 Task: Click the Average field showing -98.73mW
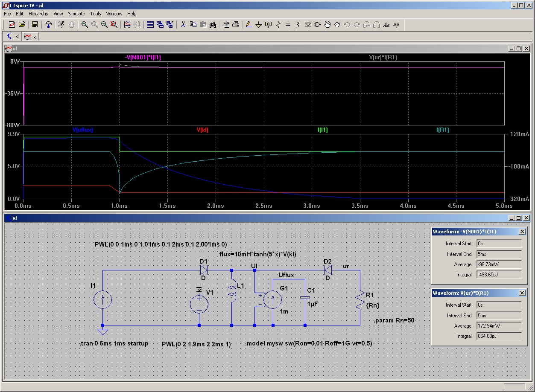499,264
